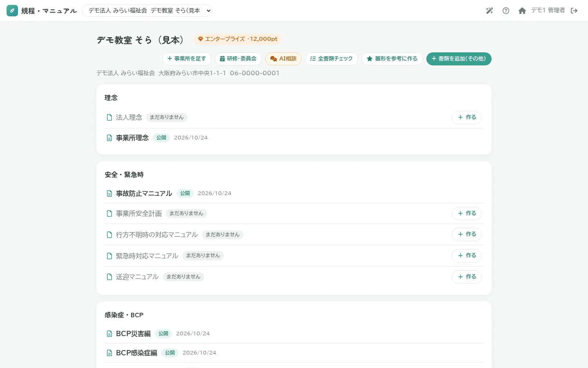Open the magic wand tool icon
Image resolution: width=588 pixels, height=368 pixels.
coord(490,11)
